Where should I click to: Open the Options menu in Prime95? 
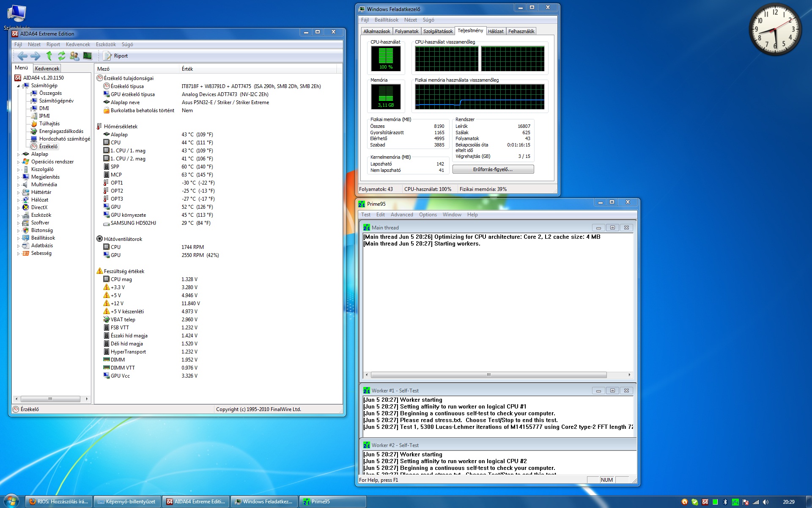pos(428,215)
